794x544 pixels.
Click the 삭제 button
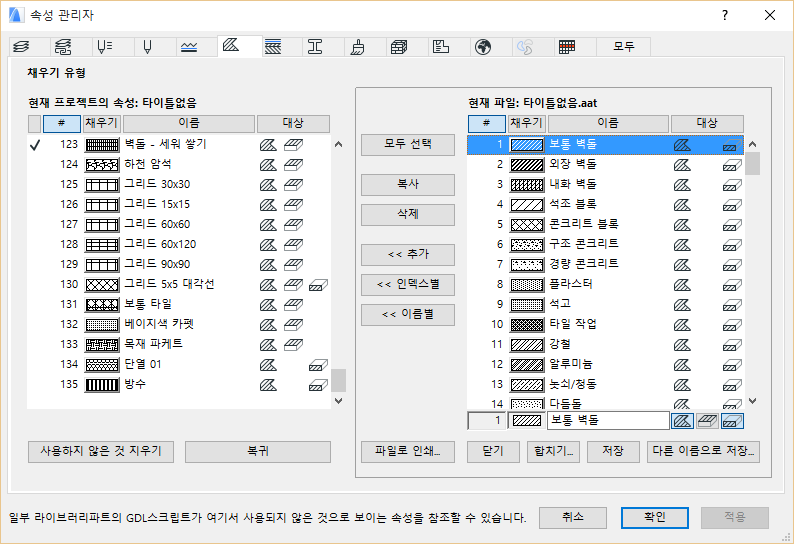(x=408, y=214)
